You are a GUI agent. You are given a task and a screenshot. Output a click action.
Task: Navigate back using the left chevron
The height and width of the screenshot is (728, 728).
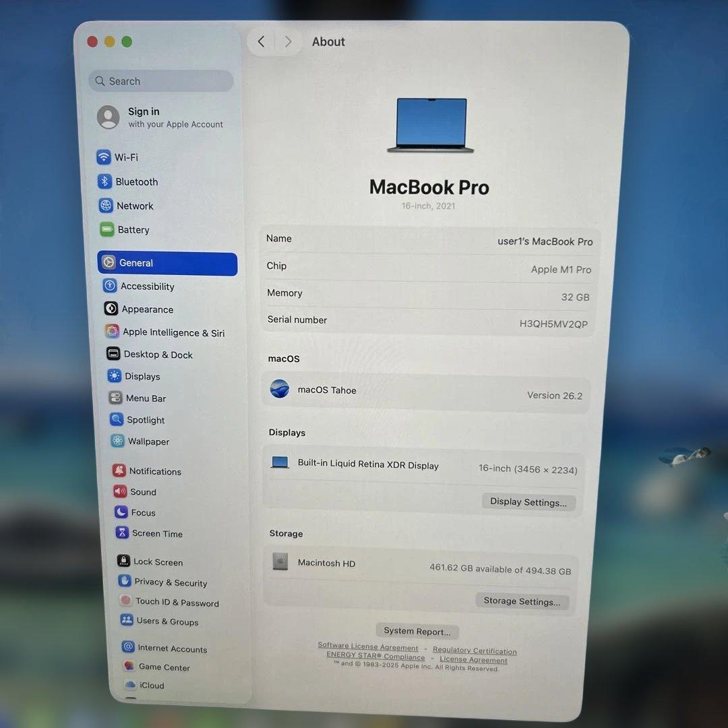click(261, 41)
